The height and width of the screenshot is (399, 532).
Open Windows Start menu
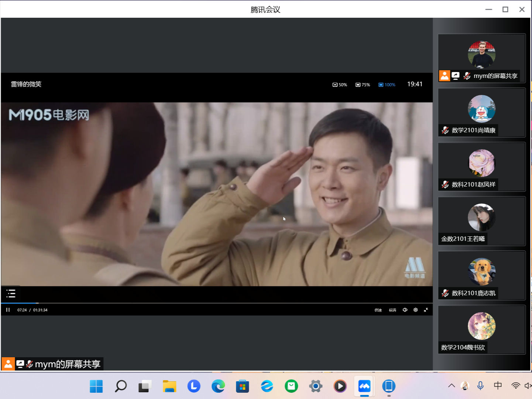point(96,386)
